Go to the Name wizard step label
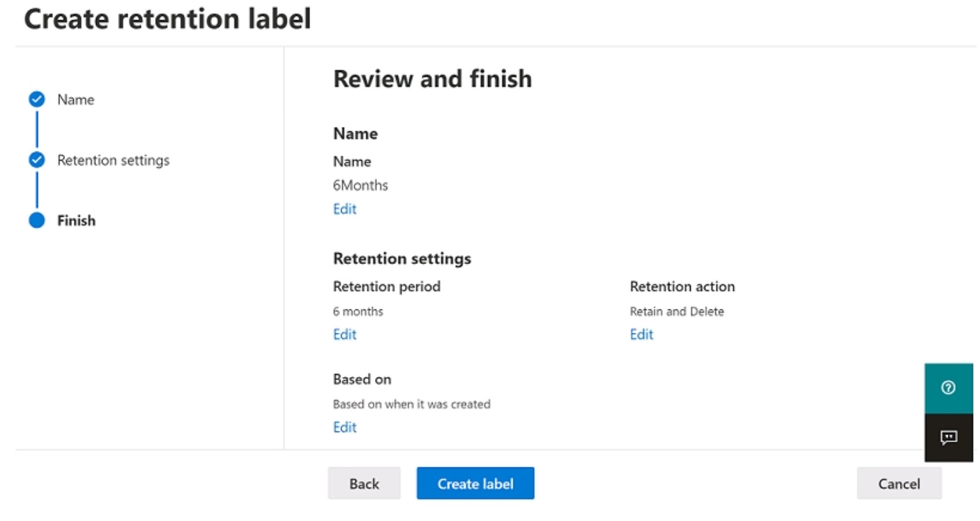 pos(76,100)
